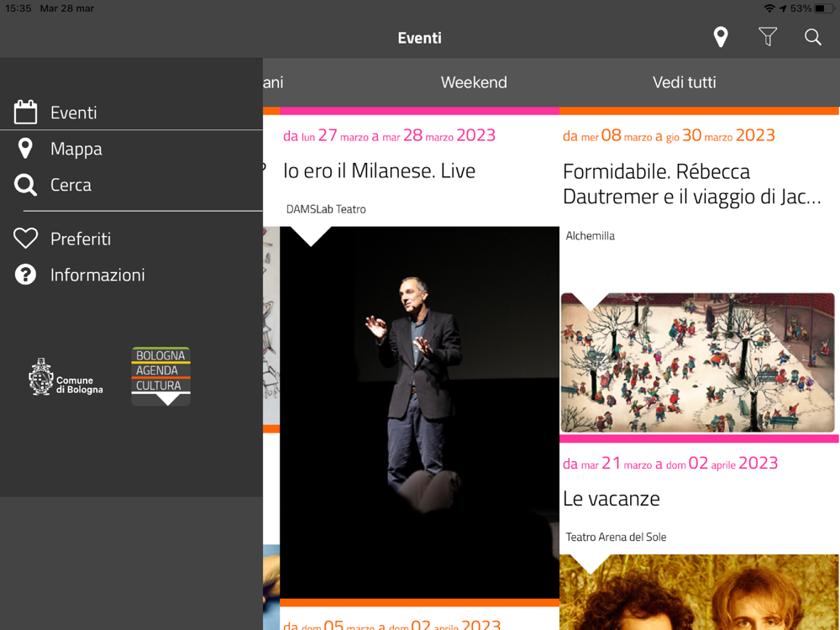
Task: Tap the search magnifier in top bar
Action: (x=812, y=37)
